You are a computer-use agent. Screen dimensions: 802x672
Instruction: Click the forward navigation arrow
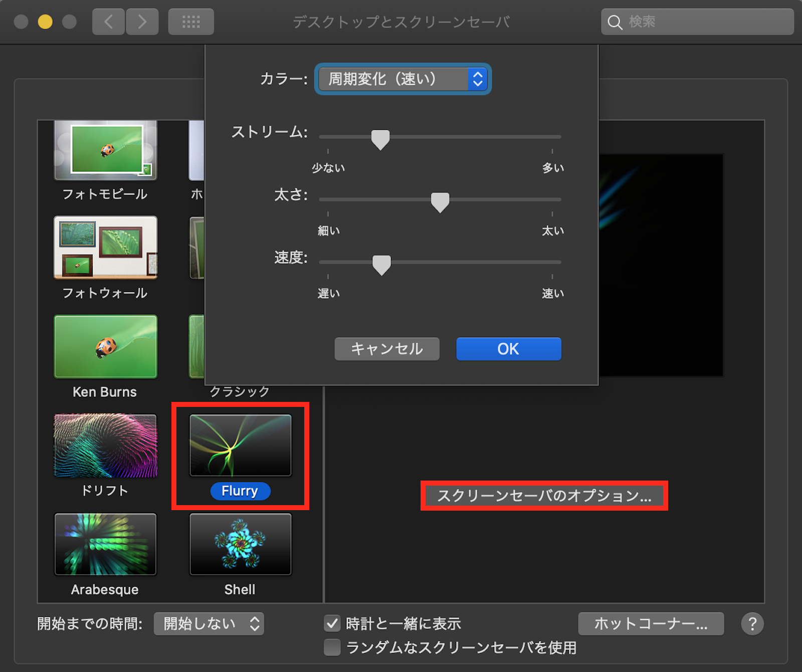coord(142,22)
